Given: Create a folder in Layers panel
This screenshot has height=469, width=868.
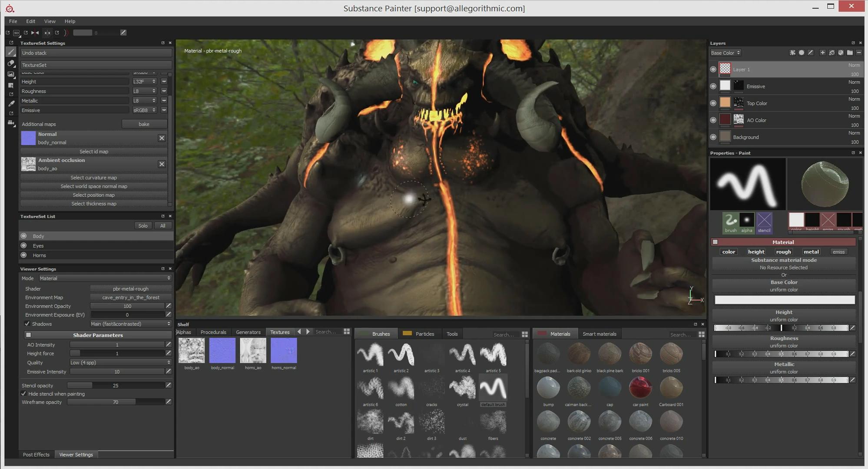Looking at the screenshot, I should tap(850, 53).
